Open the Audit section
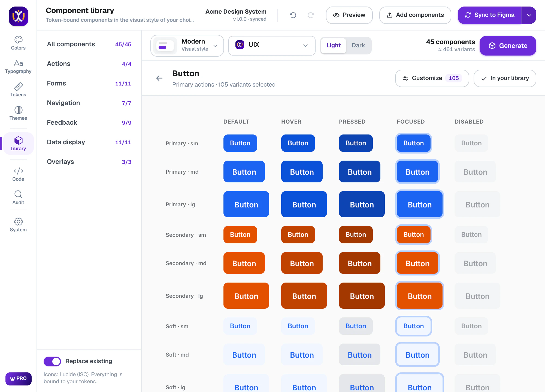Screen dimensions: 545x392 tap(18, 198)
